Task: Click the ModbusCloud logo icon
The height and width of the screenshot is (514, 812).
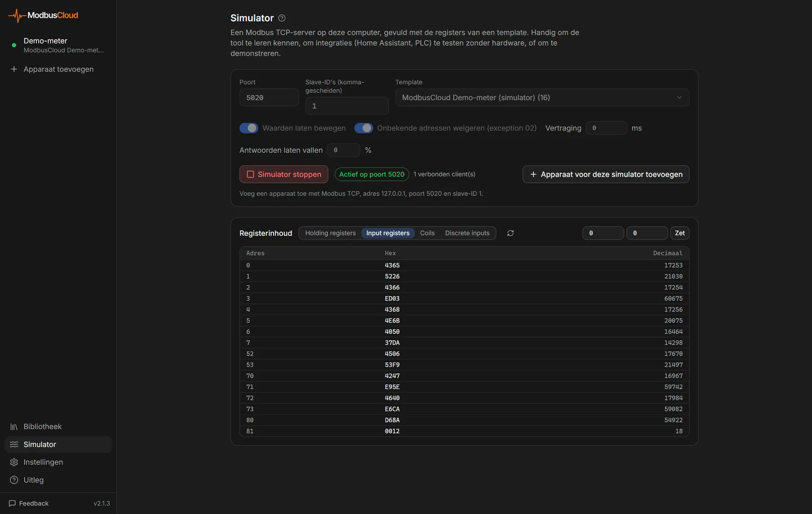Action: click(x=17, y=16)
